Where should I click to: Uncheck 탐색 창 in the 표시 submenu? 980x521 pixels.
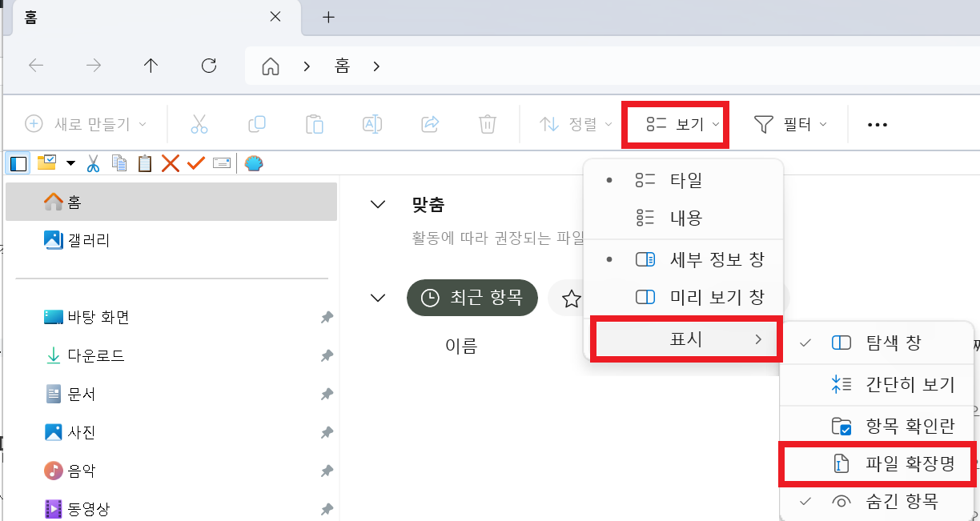[877, 343]
